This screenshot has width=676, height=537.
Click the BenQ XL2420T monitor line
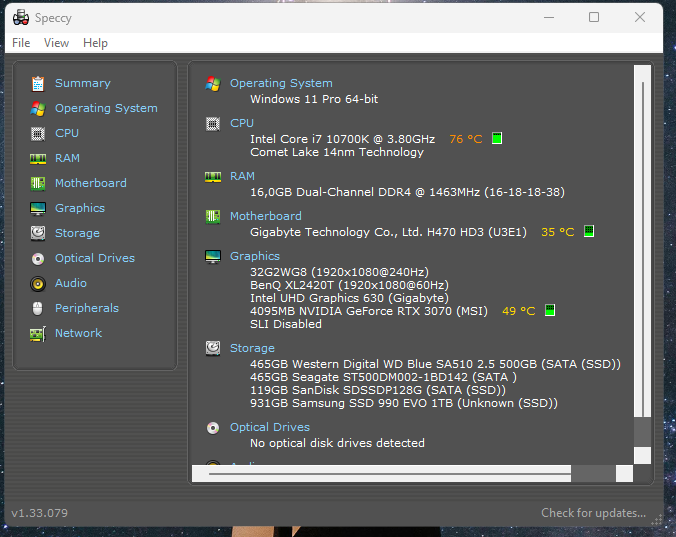click(349, 285)
